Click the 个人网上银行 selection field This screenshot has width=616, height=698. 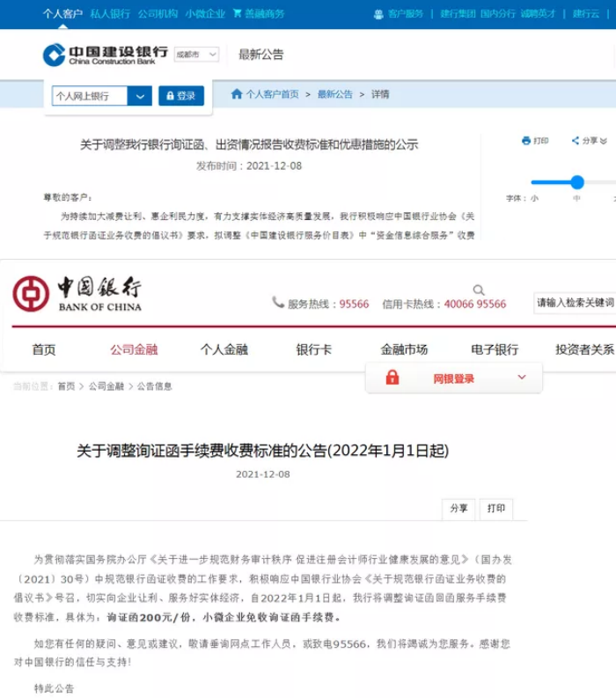[x=90, y=96]
